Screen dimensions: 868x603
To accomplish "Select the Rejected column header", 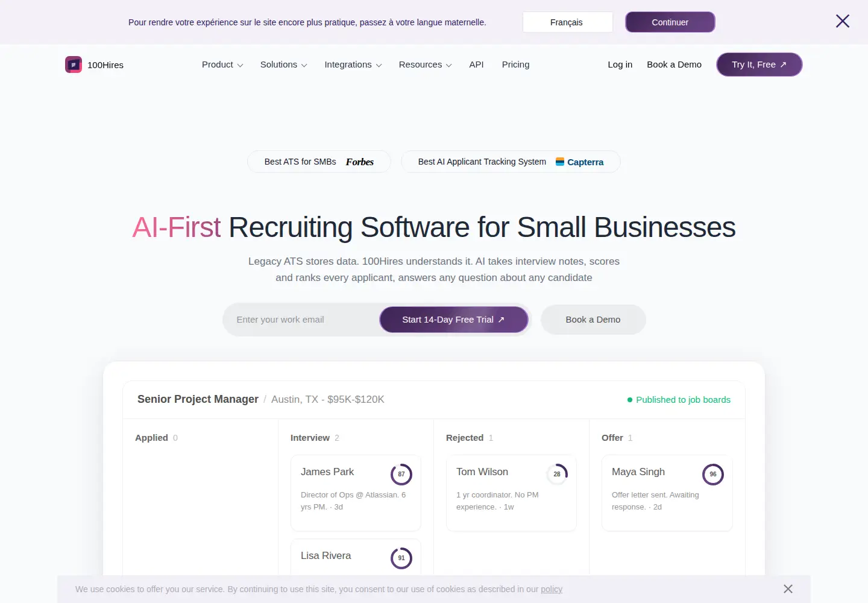I will pos(465,438).
